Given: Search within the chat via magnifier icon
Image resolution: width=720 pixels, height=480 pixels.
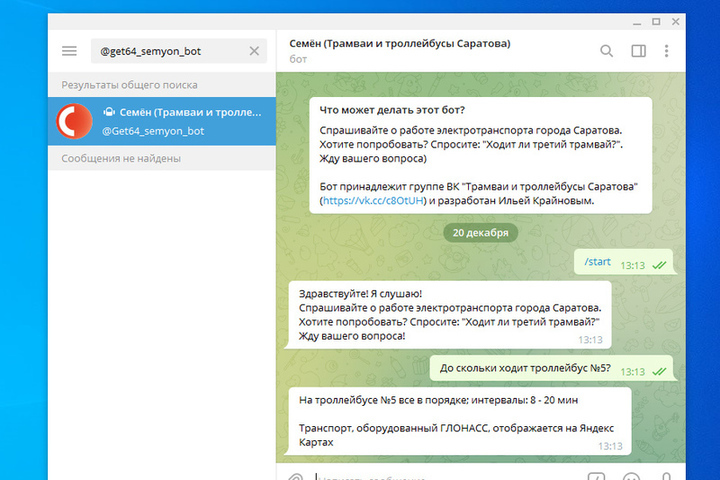Looking at the screenshot, I should click(606, 51).
